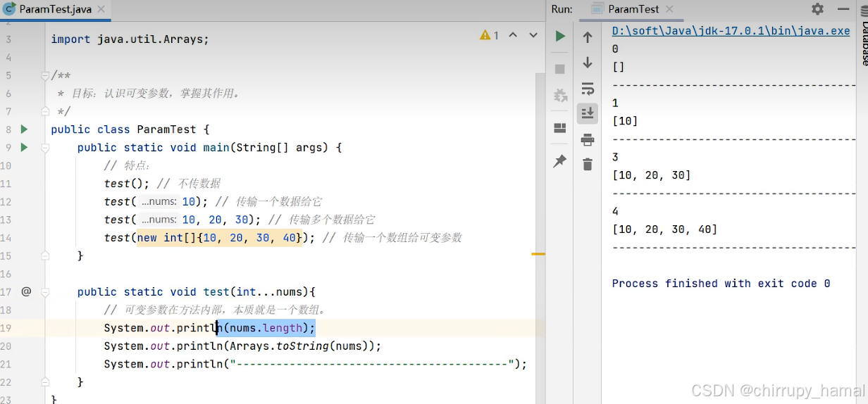
Task: Click 'import java.util.Arrays;' code line
Action: tap(130, 39)
